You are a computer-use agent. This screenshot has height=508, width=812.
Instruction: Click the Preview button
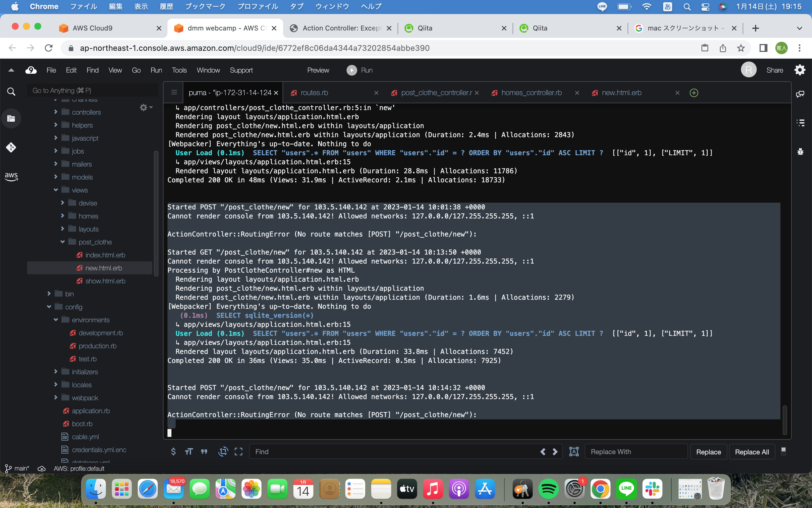[x=318, y=70]
